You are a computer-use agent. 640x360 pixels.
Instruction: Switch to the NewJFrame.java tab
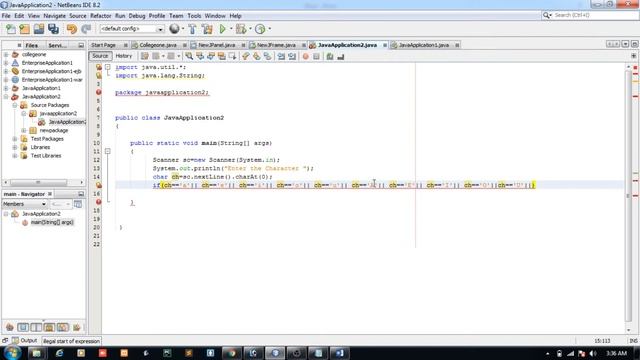pos(276,45)
